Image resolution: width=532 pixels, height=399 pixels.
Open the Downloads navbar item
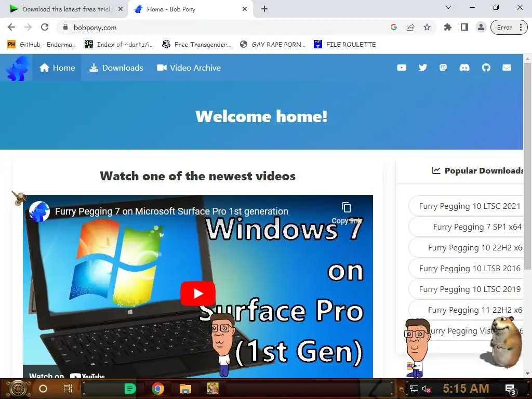coord(116,68)
